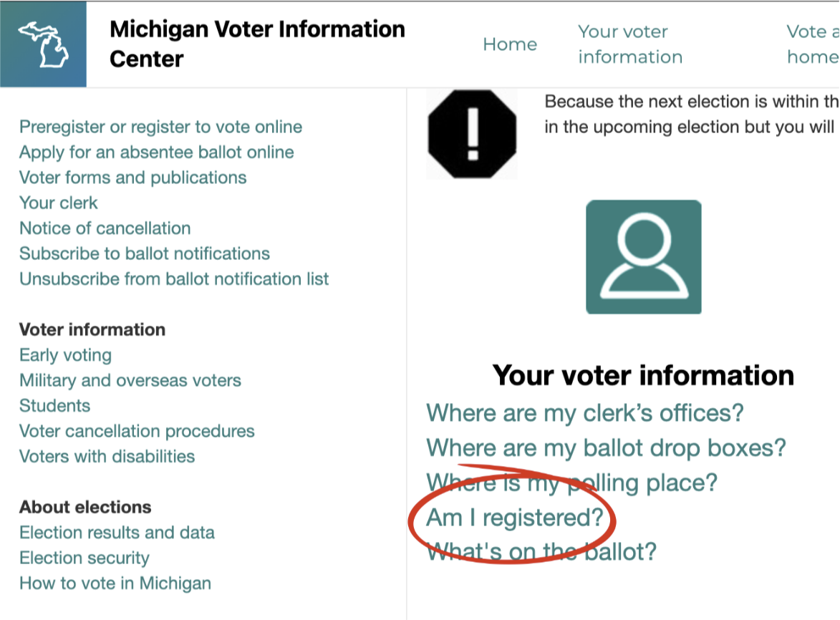The image size is (840, 620).
Task: Go to Voter forms and publications
Action: 132,178
